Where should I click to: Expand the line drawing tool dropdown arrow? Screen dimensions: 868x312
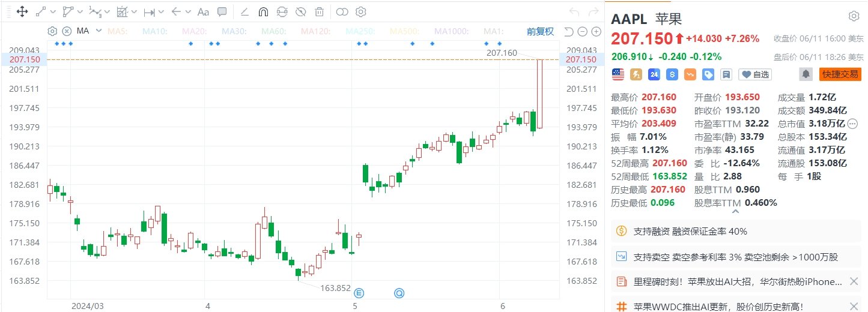pyautogui.click(x=53, y=11)
